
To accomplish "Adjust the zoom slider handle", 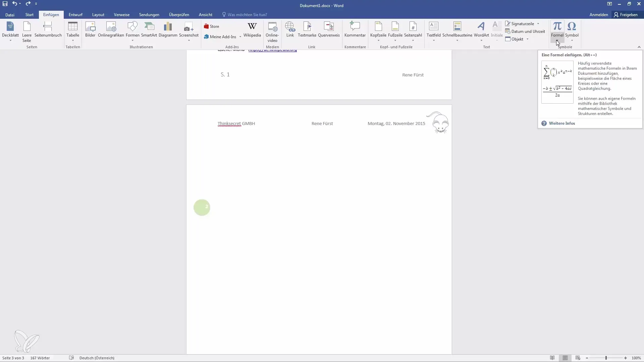I will (606, 358).
